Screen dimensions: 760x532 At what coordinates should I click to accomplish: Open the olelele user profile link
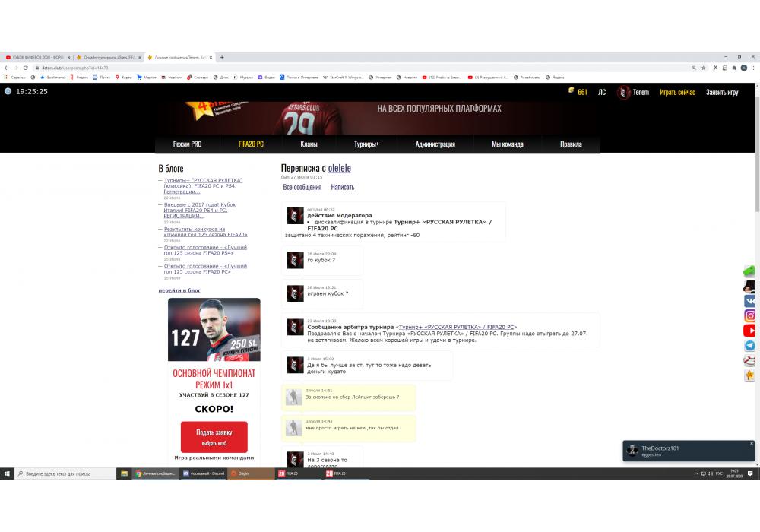(339, 168)
